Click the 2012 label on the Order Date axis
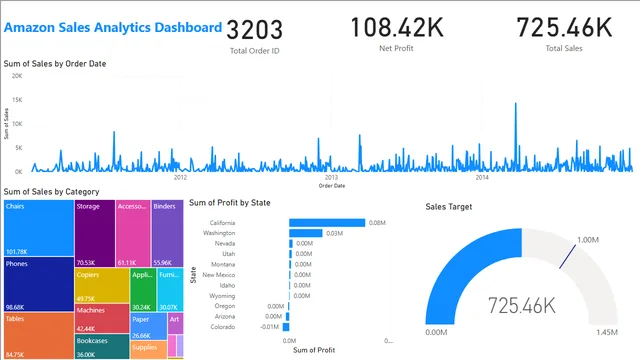The height and width of the screenshot is (360, 640). [180, 177]
